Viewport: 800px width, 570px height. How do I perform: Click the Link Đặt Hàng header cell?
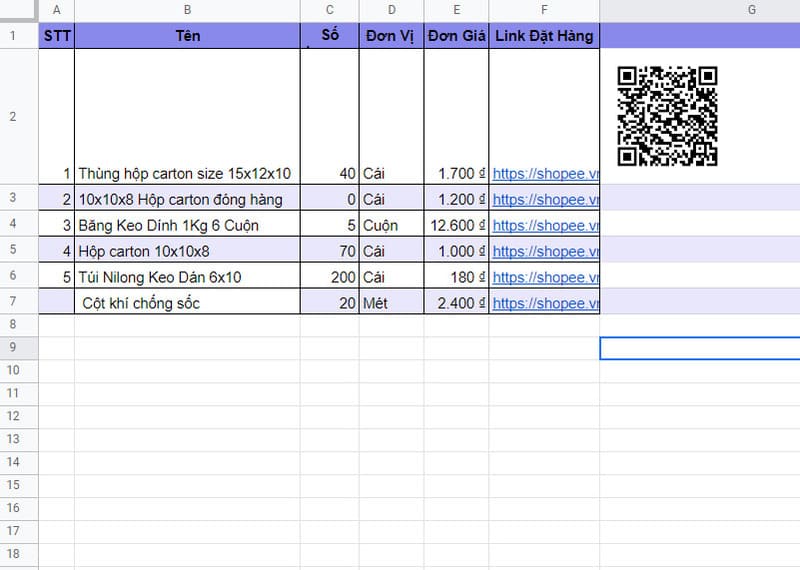point(544,36)
